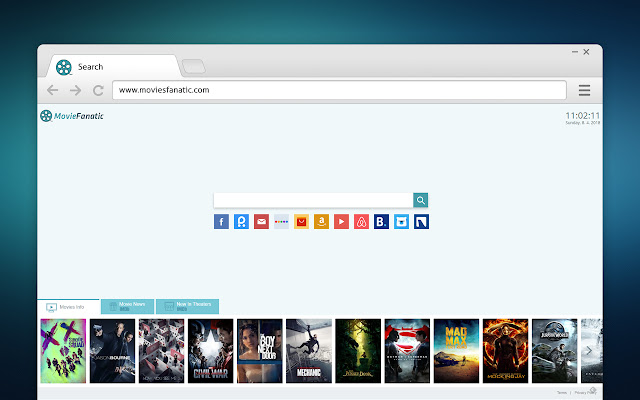Open the AliExpress shortcut icon
The image size is (640, 400).
pos(301,222)
